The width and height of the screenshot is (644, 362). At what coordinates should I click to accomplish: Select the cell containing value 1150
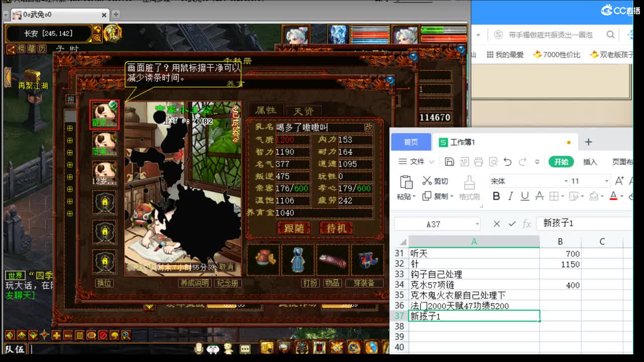[x=560, y=264]
